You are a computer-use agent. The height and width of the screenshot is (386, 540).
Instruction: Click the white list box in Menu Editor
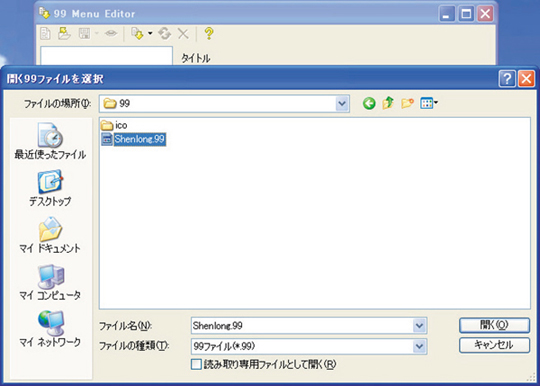[x=106, y=56]
